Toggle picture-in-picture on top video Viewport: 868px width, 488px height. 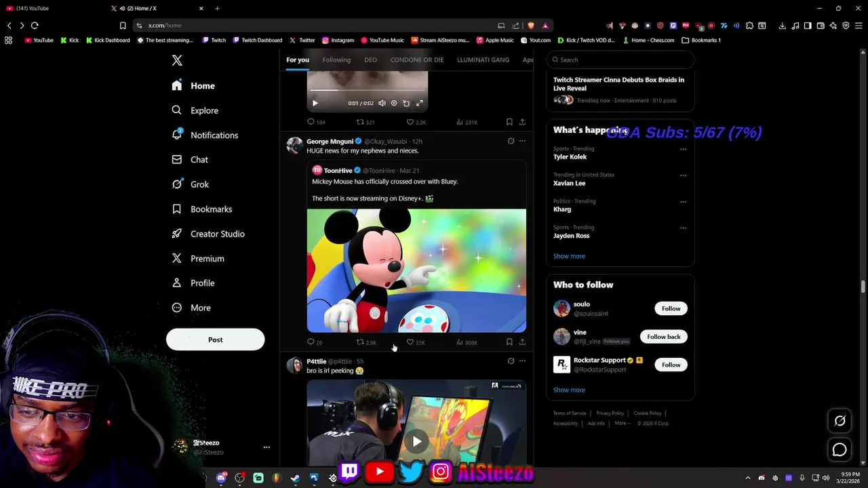click(x=406, y=103)
